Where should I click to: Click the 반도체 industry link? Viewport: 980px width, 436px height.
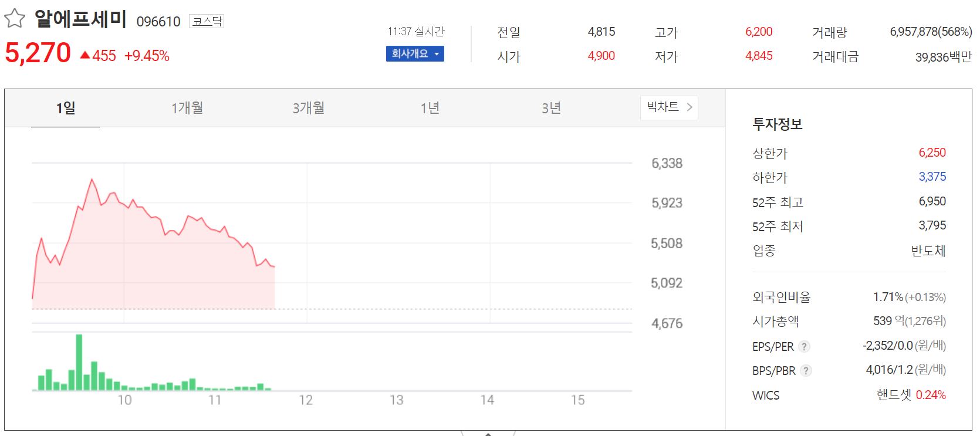[x=928, y=251]
